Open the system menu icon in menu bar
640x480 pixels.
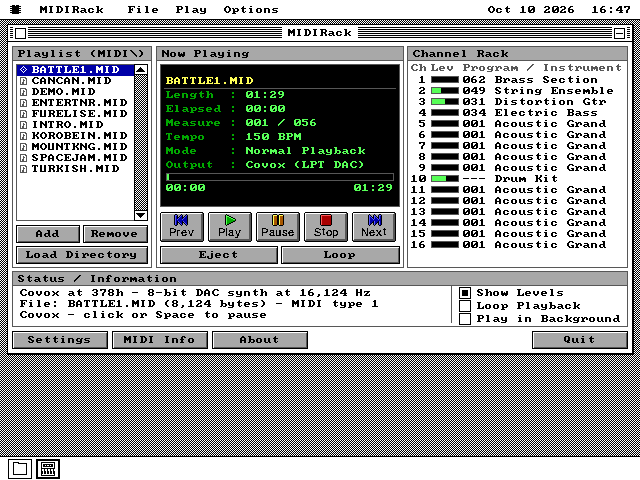click(16, 9)
